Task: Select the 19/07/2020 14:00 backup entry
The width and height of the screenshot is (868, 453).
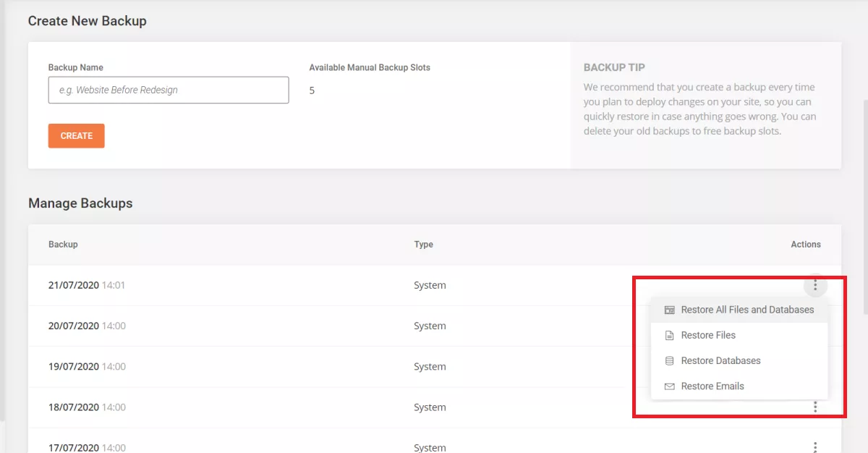Action: point(87,366)
